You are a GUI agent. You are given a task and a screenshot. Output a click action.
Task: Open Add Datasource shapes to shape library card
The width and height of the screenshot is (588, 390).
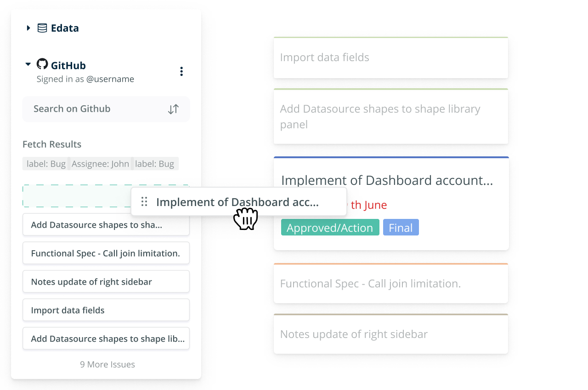(x=390, y=116)
